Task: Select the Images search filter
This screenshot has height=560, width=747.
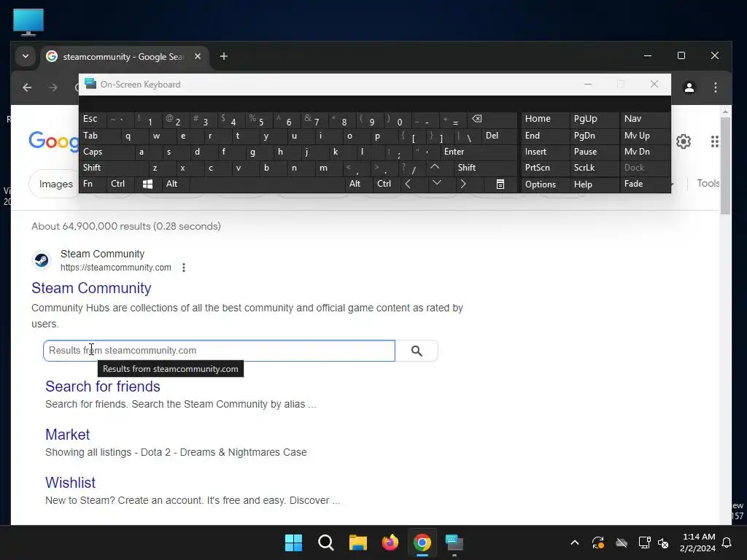Action: point(55,184)
